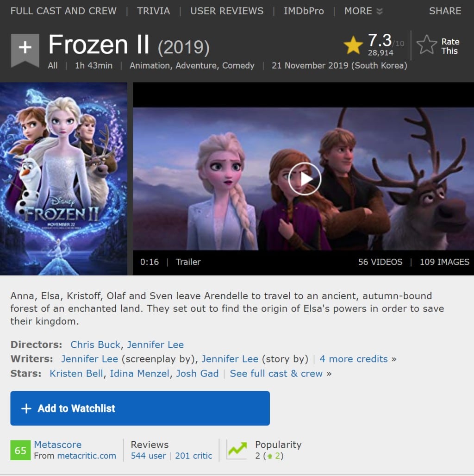The height and width of the screenshot is (476, 474).
Task: Open USER REVIEWS page
Action: click(x=227, y=11)
